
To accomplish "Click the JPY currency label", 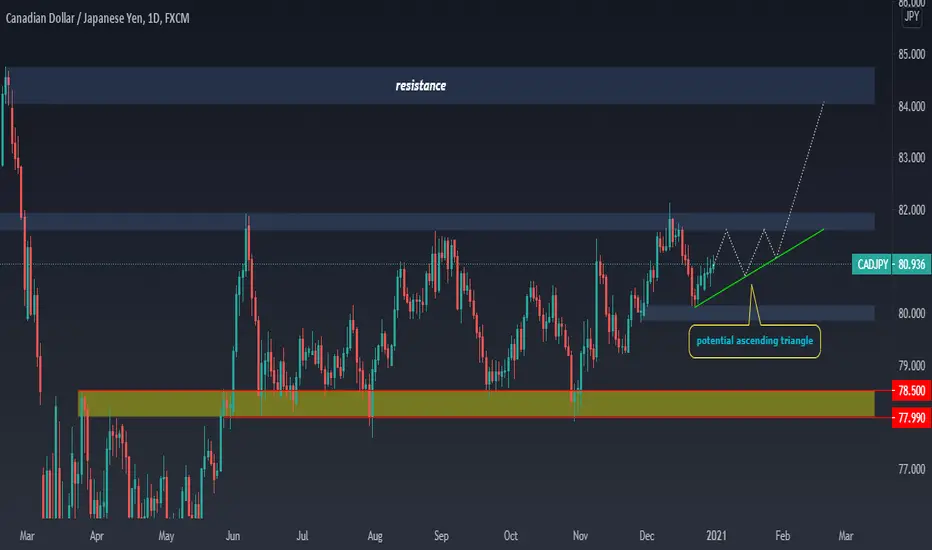I will 912,17.
